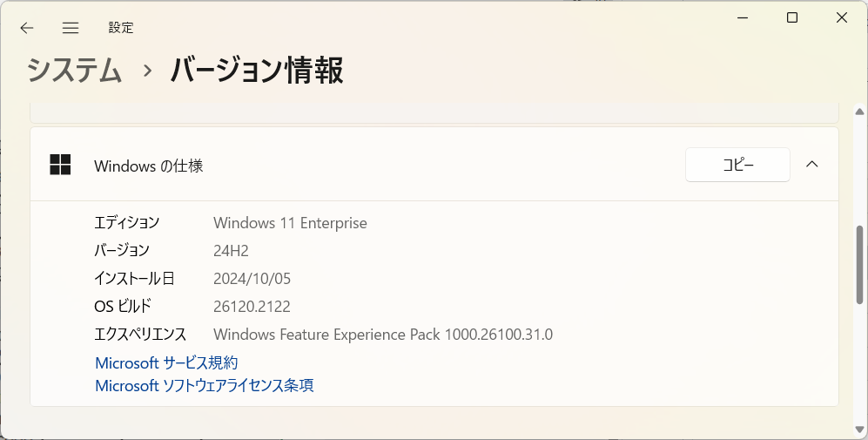Image resolution: width=868 pixels, height=440 pixels.
Task: Navigate to システム breadcrumb
Action: tap(74, 71)
